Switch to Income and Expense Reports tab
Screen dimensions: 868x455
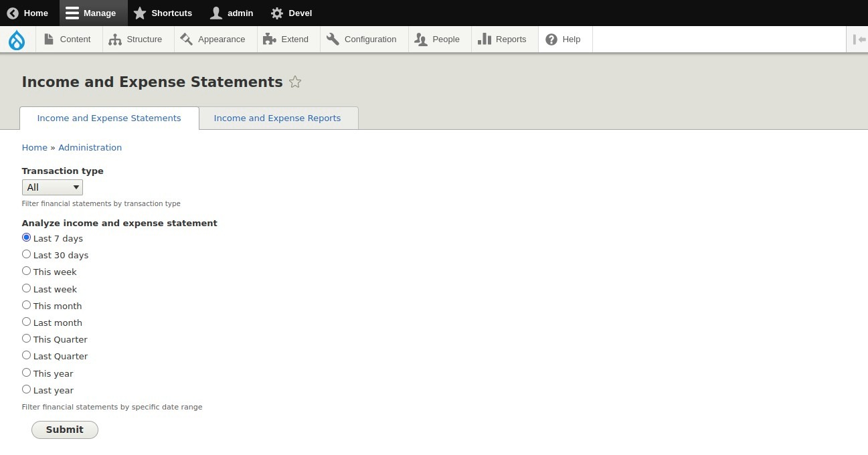276,118
